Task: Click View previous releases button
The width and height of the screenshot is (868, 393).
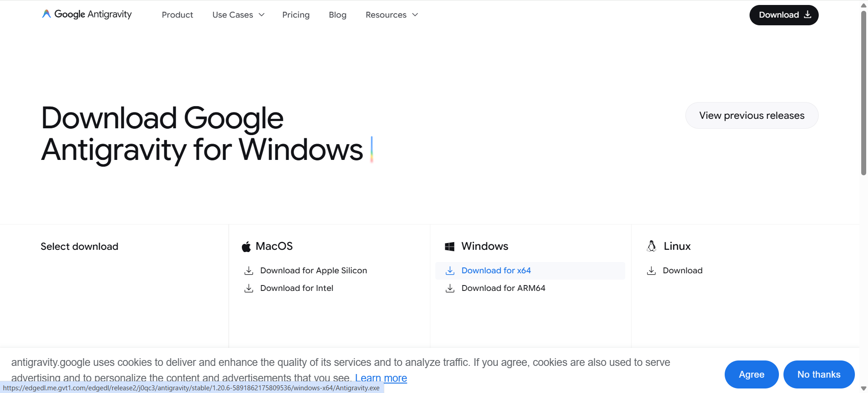Action: (x=751, y=116)
